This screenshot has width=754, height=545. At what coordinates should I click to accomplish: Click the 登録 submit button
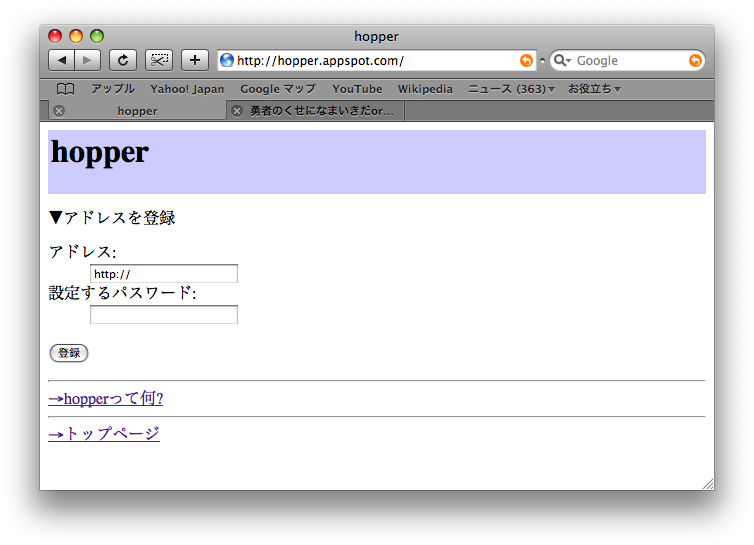tap(69, 353)
